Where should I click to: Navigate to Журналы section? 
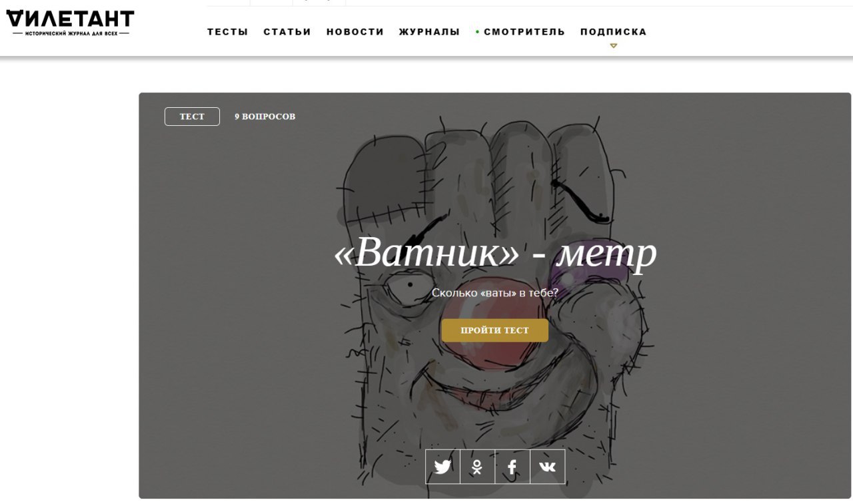tap(429, 32)
